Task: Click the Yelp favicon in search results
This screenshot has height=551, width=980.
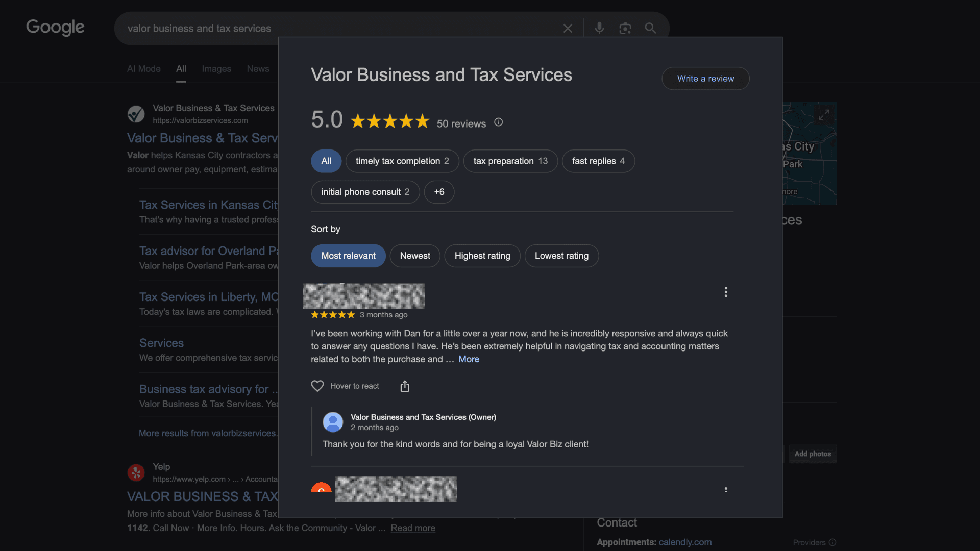Action: pyautogui.click(x=136, y=473)
